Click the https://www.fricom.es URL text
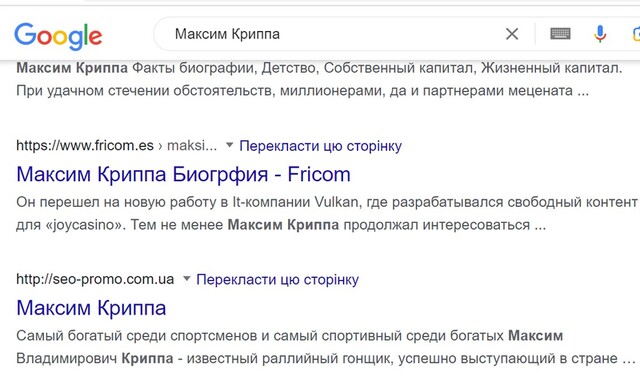This screenshot has height=392, width=640. click(x=85, y=145)
